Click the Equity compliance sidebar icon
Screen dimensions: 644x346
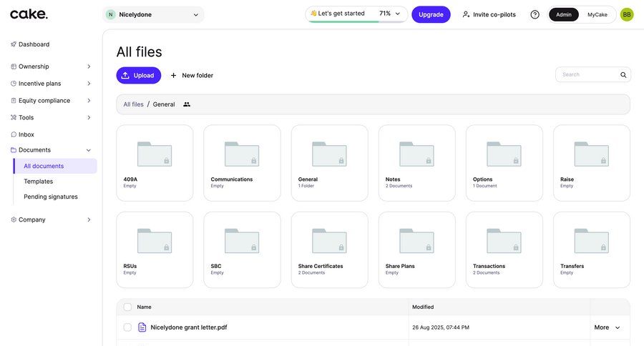coord(14,101)
